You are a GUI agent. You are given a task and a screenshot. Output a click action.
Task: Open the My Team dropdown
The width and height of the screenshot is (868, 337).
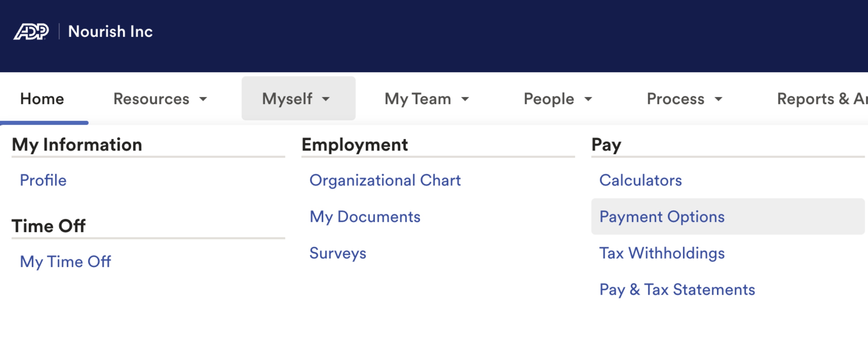click(x=426, y=99)
